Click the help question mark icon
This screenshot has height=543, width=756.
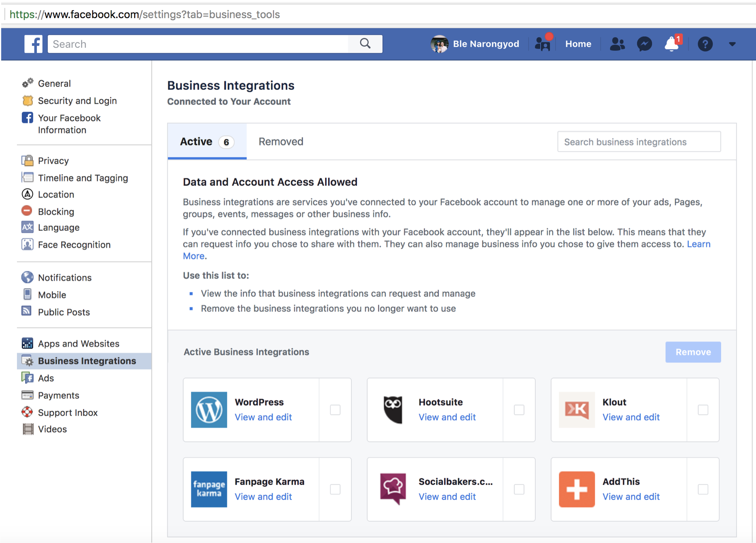click(x=705, y=44)
